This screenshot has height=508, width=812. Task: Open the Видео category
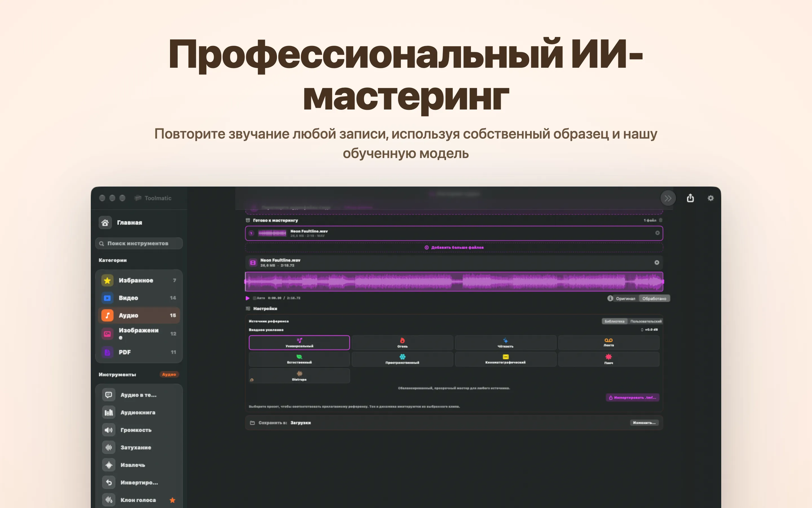pyautogui.click(x=139, y=298)
